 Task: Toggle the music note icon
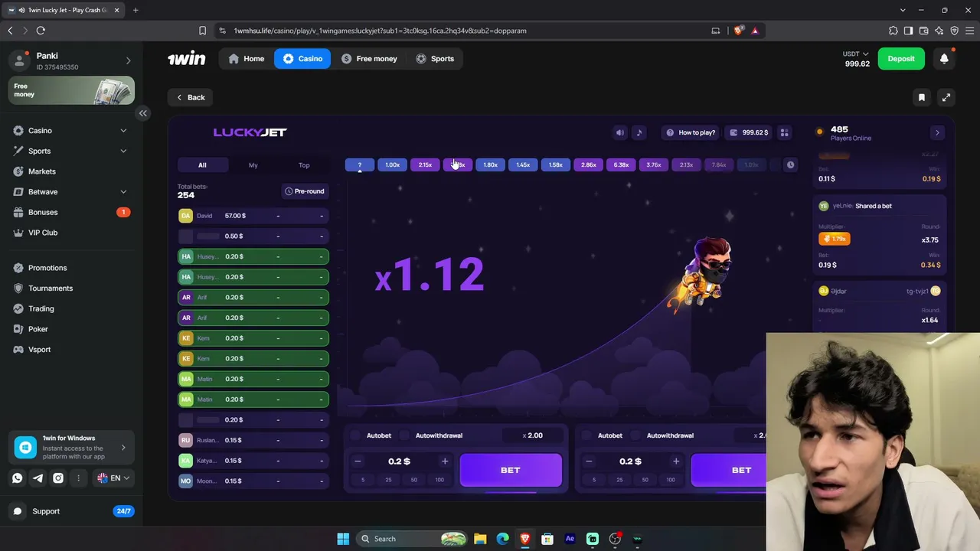[x=639, y=132]
